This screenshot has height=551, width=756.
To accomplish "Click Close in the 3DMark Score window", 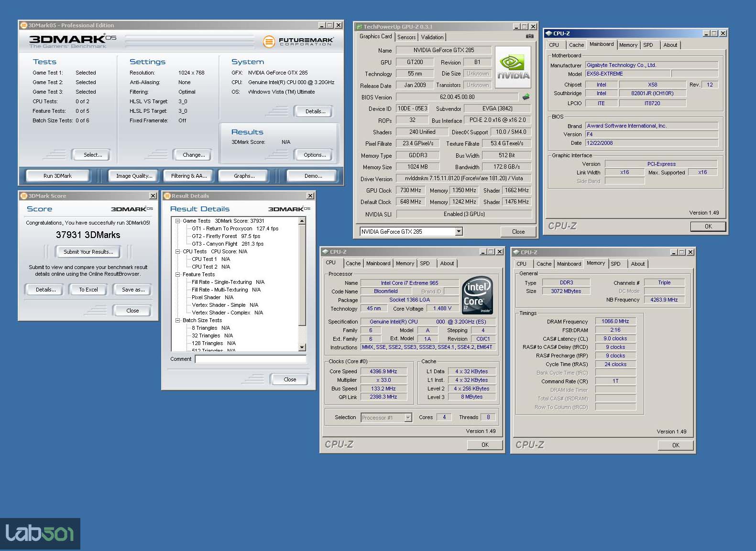I will 132,311.
